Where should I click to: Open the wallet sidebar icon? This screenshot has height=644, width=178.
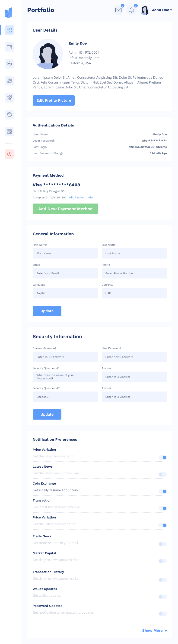[9, 47]
